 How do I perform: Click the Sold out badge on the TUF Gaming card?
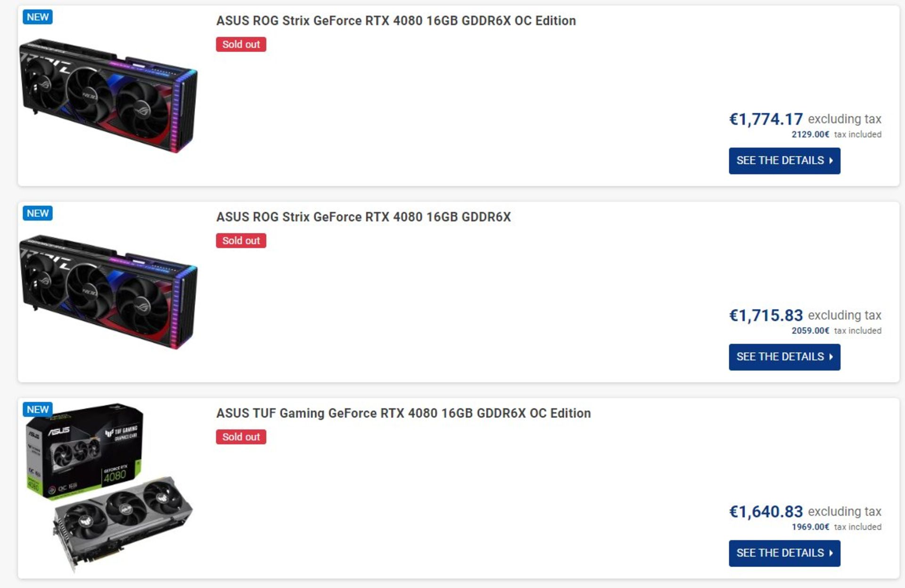240,436
